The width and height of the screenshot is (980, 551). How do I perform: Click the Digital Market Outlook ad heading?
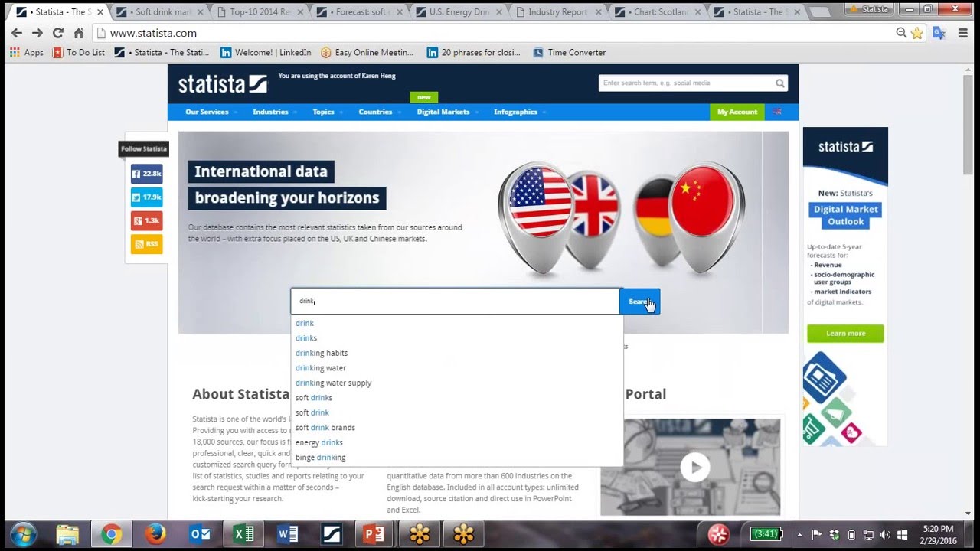point(845,215)
